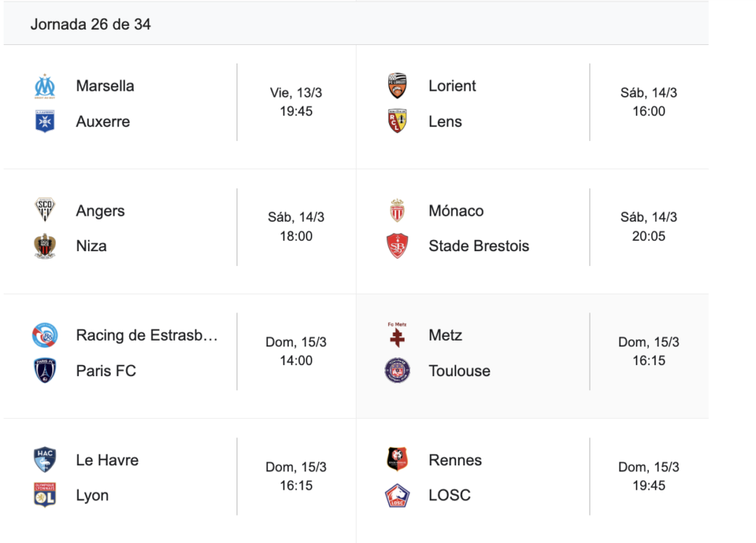Click the Paris FC crest
The width and height of the screenshot is (756, 543).
point(45,371)
